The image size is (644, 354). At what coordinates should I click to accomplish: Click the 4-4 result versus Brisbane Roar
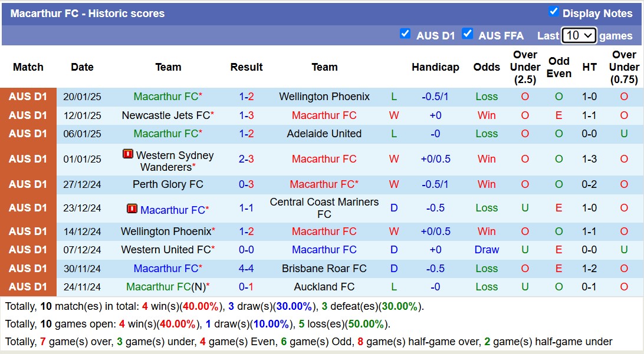pyautogui.click(x=246, y=269)
